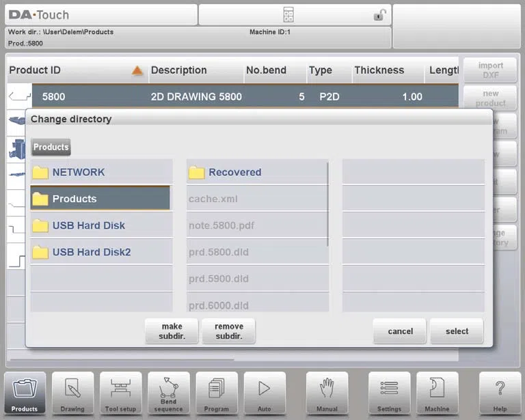This screenshot has width=525, height=420.
Task: Click the 2D DRAWING 5800 description cell
Action: 196,97
